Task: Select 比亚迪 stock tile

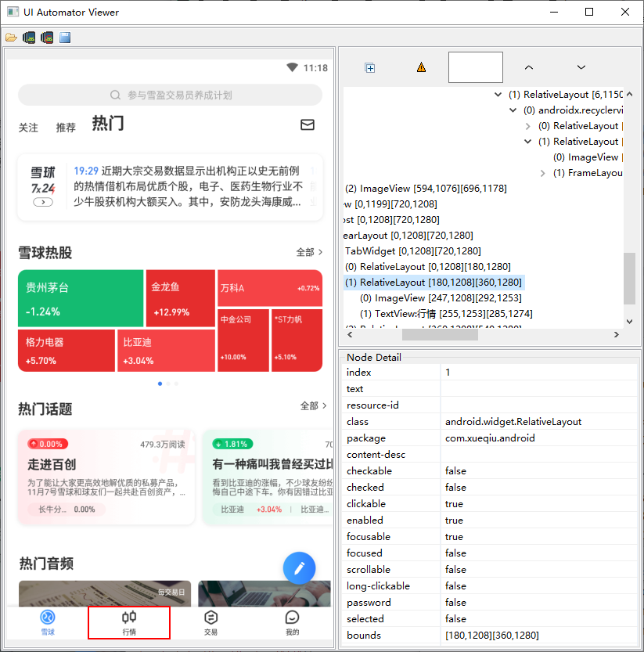Action: click(167, 351)
